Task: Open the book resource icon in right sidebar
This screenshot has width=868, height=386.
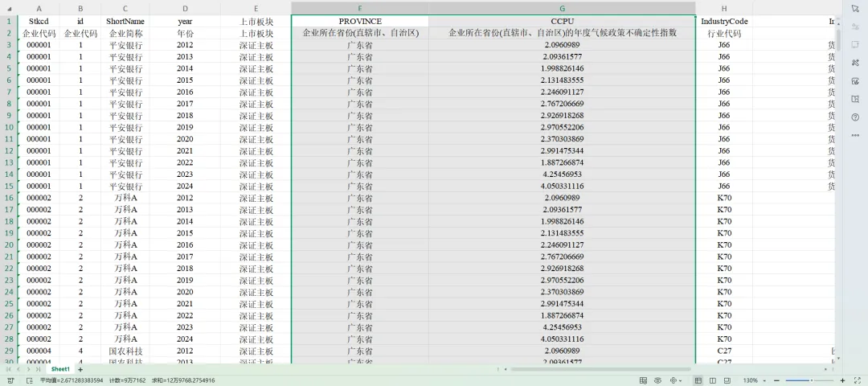Action: click(854, 99)
